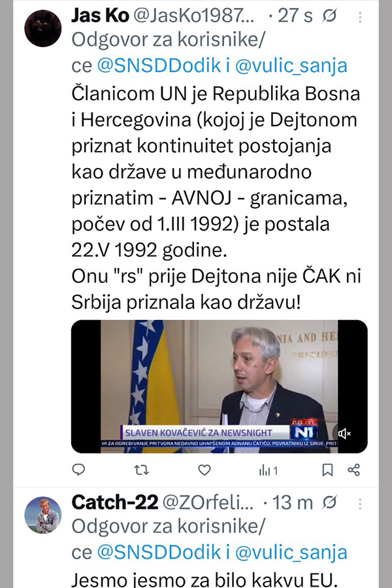This screenshot has width=392, height=588.
Task: Open @vulic_sanja mention in Catch-22's reply
Action: [x=291, y=552]
